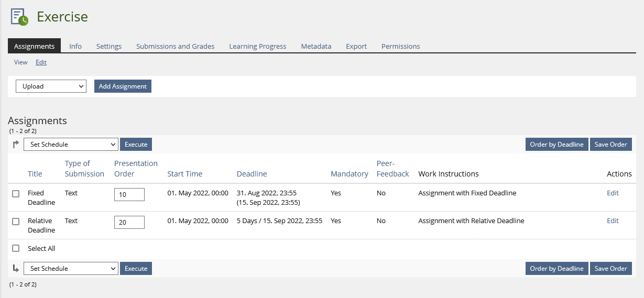The image size is (644, 298).
Task: Go to the Settings tab
Action: click(108, 46)
